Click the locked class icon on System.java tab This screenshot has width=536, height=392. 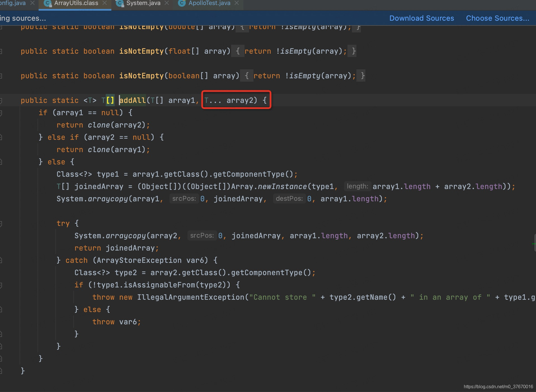[x=120, y=3]
